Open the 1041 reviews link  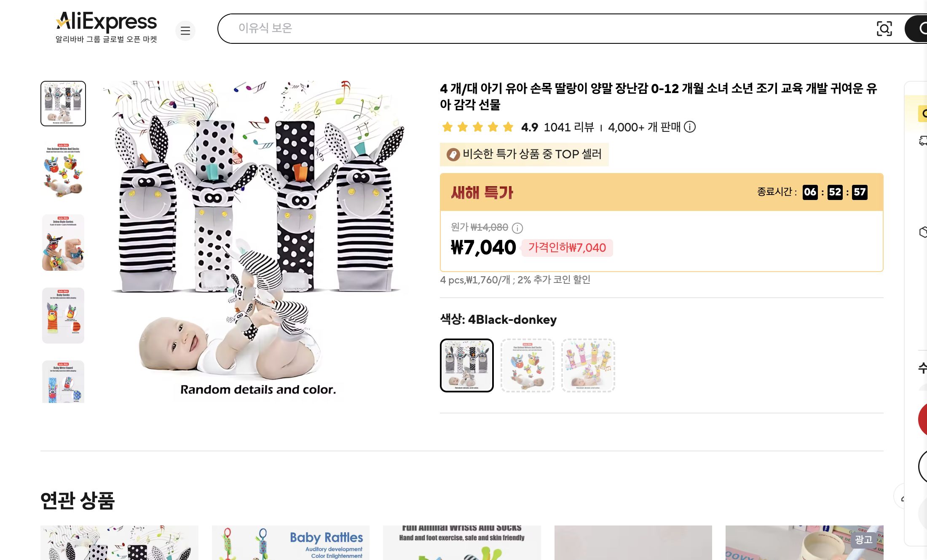point(569,127)
